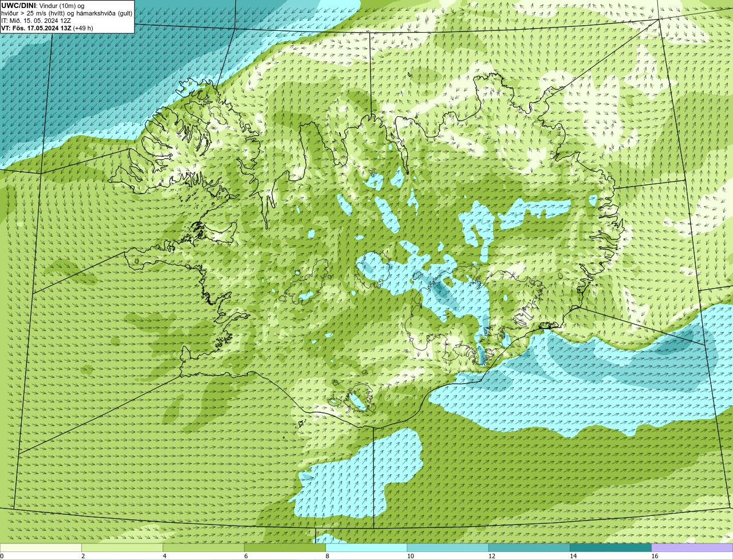The image size is (733, 560).
Task: Click the lavender legend swatch above 16 m/s
Action: (x=692, y=547)
